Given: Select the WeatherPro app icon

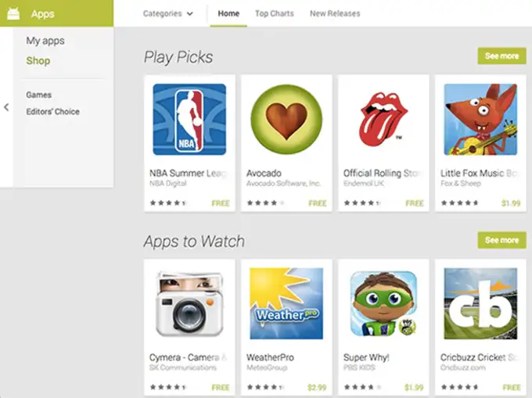Looking at the screenshot, I should (x=286, y=303).
